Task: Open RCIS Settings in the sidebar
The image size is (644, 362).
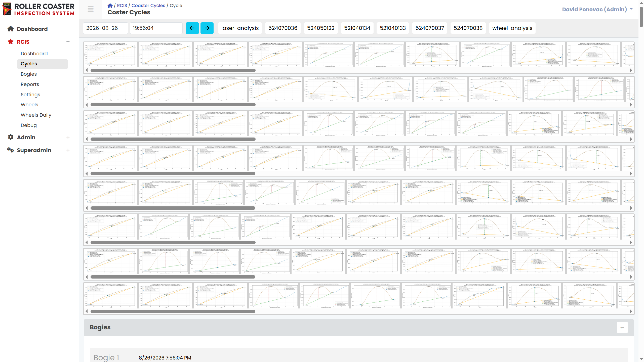Action: [x=30, y=95]
